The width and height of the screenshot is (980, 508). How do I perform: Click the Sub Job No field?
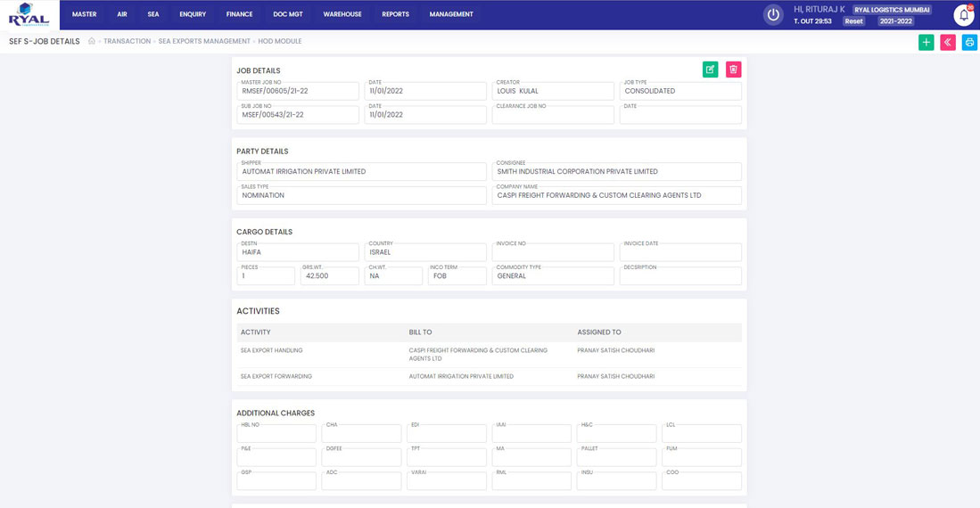[x=298, y=115]
